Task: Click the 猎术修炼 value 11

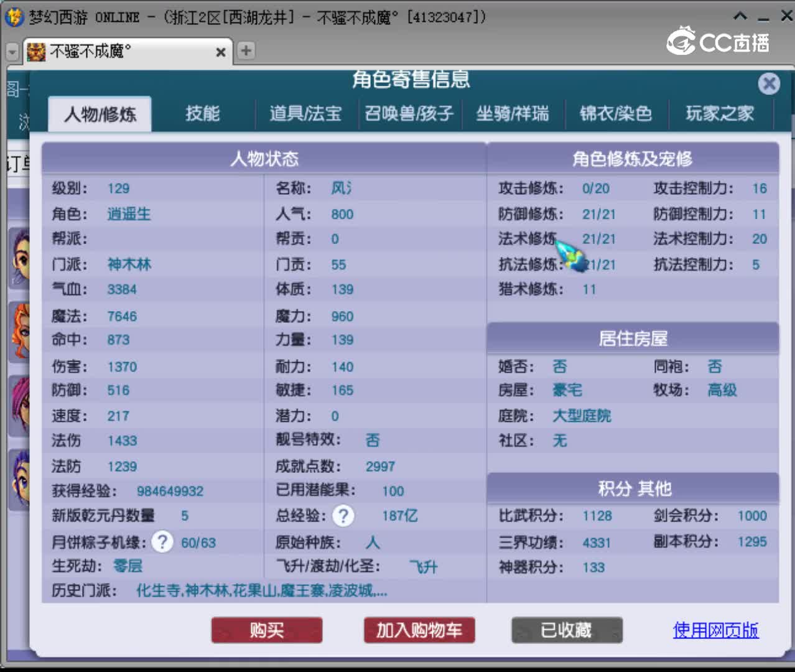Action: (589, 289)
